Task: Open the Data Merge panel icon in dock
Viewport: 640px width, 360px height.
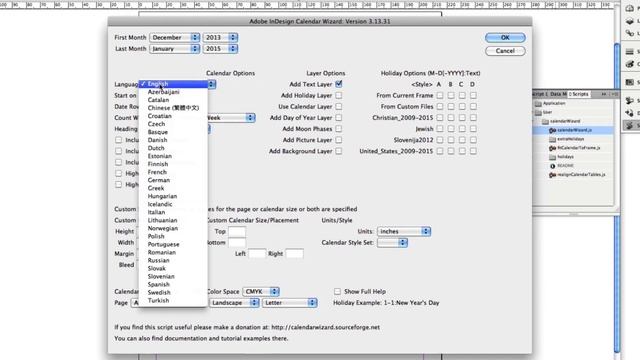Action: coord(630,113)
